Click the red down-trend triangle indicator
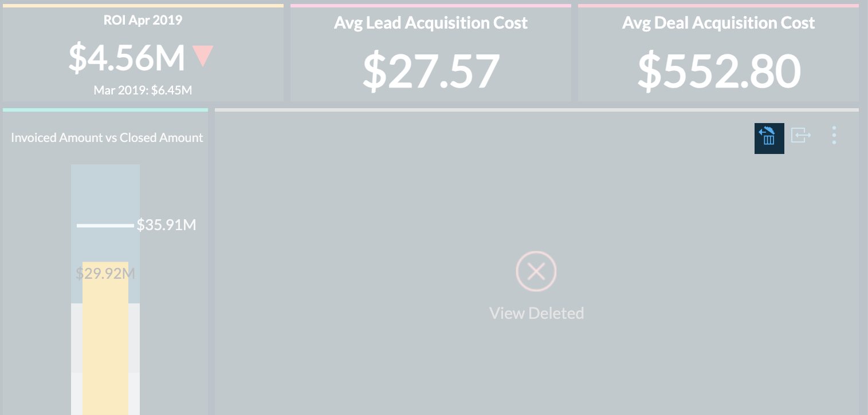The height and width of the screenshot is (415, 868). coord(203,57)
